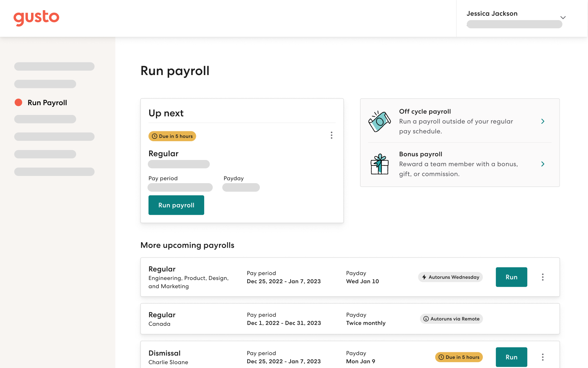
Task: Open Bonus payroll via its chevron arrow
Action: 543,164
